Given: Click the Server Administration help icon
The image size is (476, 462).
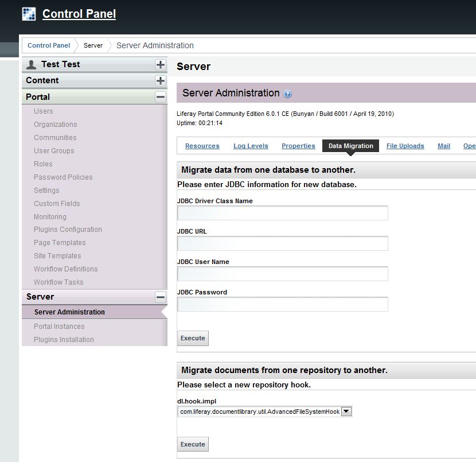Looking at the screenshot, I should [x=288, y=94].
